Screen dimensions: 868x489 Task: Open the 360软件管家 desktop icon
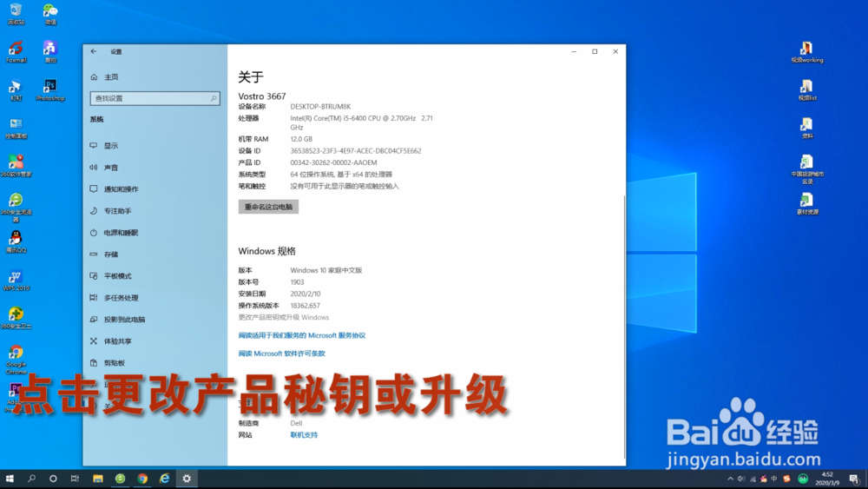[16, 166]
